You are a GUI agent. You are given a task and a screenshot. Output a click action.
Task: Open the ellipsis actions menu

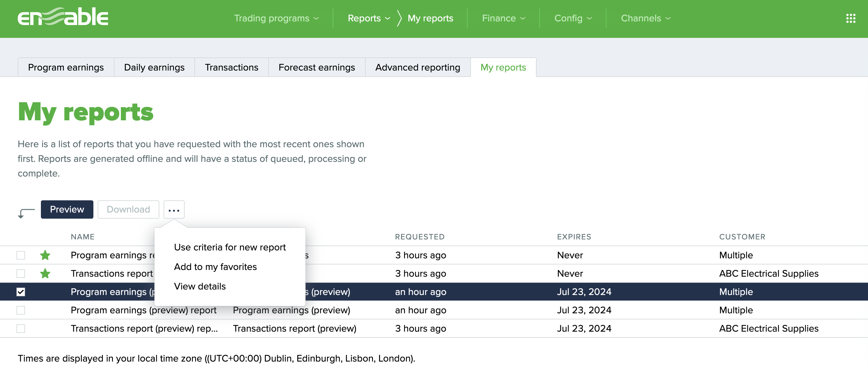(174, 209)
